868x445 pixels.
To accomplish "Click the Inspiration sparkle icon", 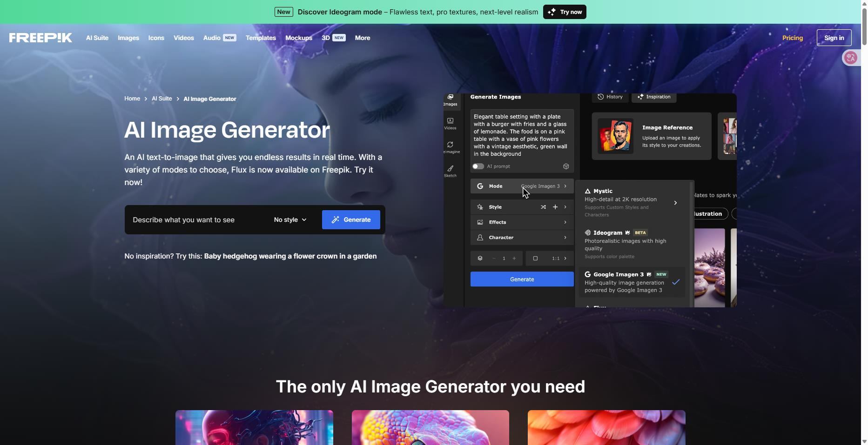I will coord(640,97).
